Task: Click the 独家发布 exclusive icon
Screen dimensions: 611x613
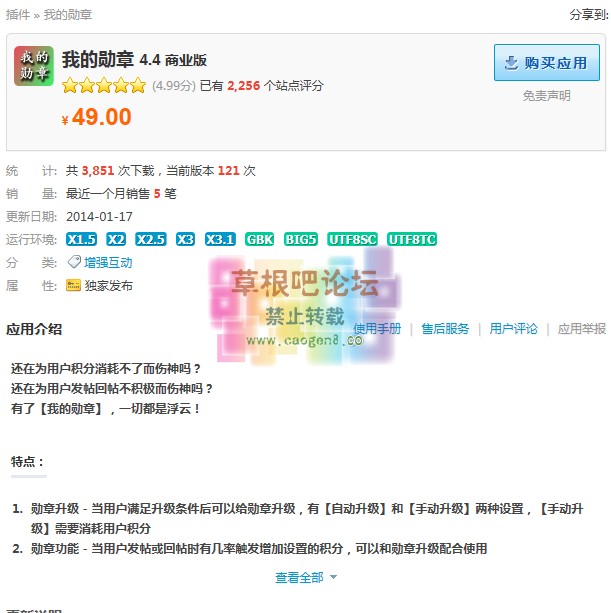Action: (73, 285)
